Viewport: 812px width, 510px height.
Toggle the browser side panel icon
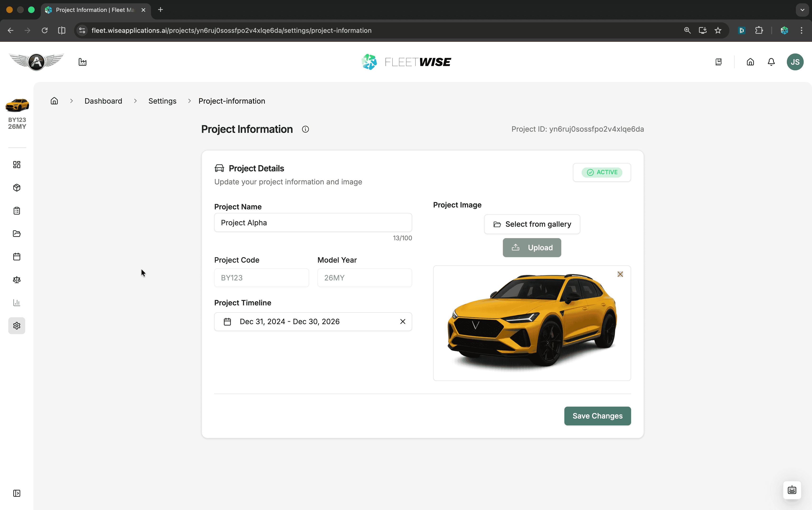[x=62, y=30]
